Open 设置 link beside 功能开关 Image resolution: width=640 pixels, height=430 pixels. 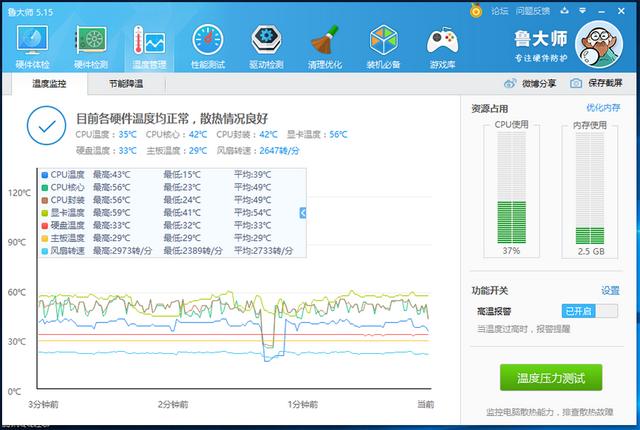[x=609, y=290]
